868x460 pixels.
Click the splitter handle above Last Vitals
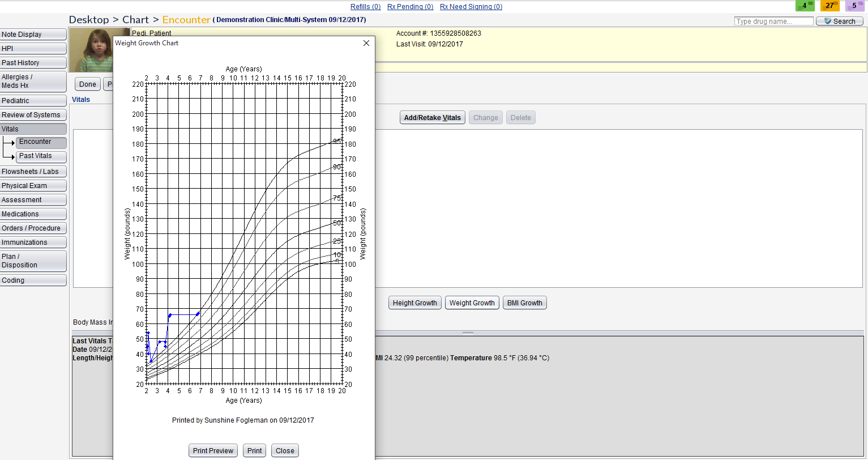[468, 333]
